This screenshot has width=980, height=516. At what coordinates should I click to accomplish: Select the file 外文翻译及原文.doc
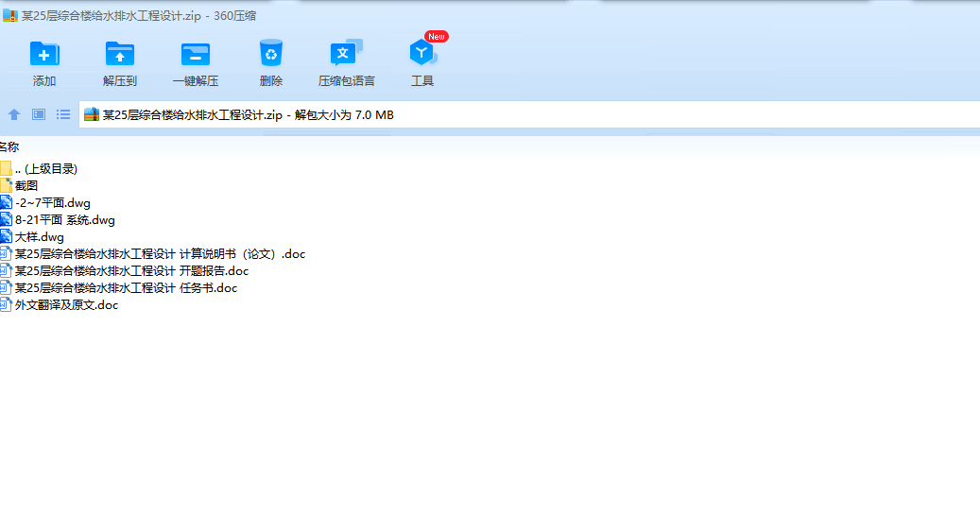[x=67, y=305]
